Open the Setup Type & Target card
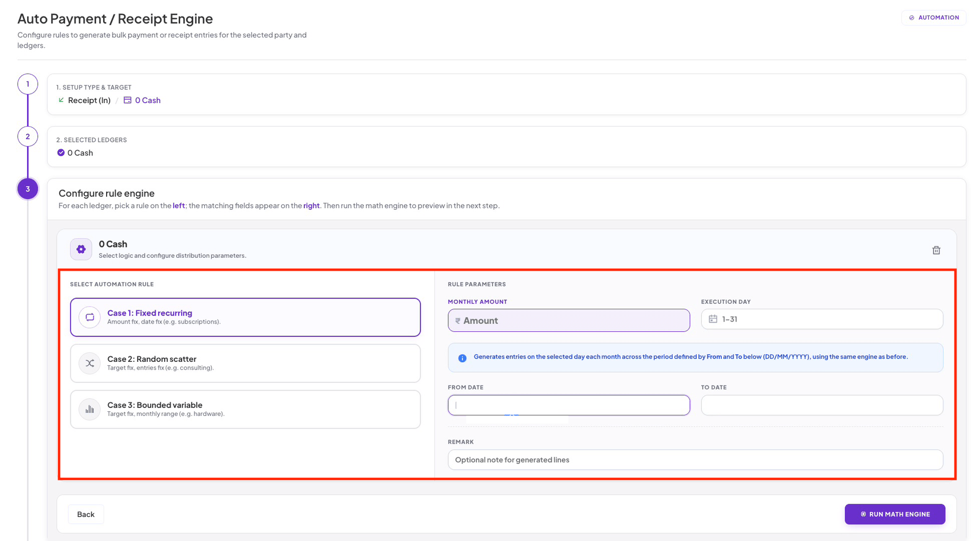This screenshot has width=980, height=541. click(x=506, y=94)
